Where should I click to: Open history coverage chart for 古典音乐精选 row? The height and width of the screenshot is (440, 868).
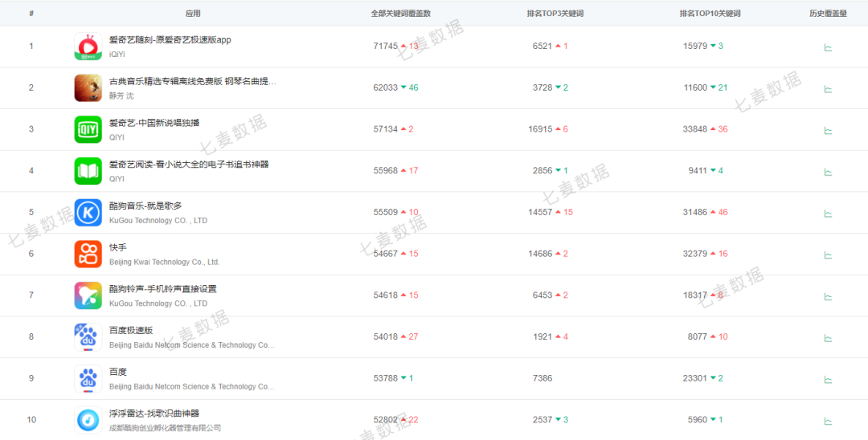coord(828,89)
